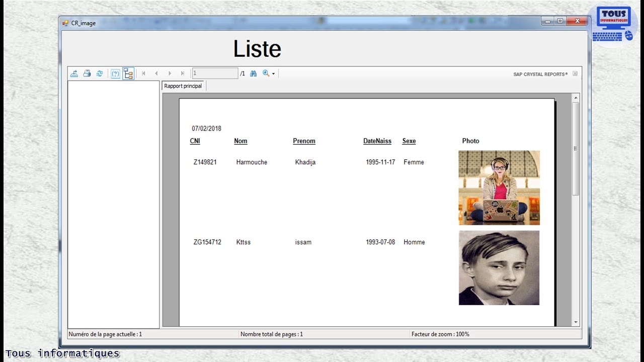Click the DateNaiss column header
Viewport: 644px width, 362px height.
click(x=377, y=141)
